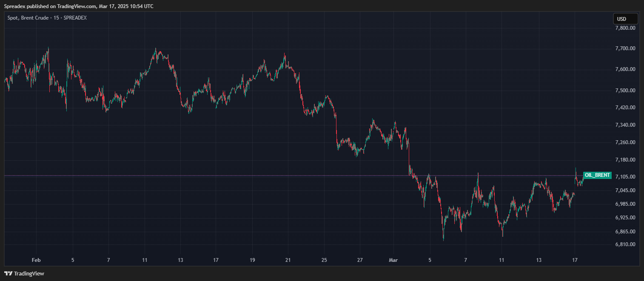Viewport: 644px width, 281px height.
Task: Click the 'Feb' date label on time axis
Action: pyautogui.click(x=36, y=260)
